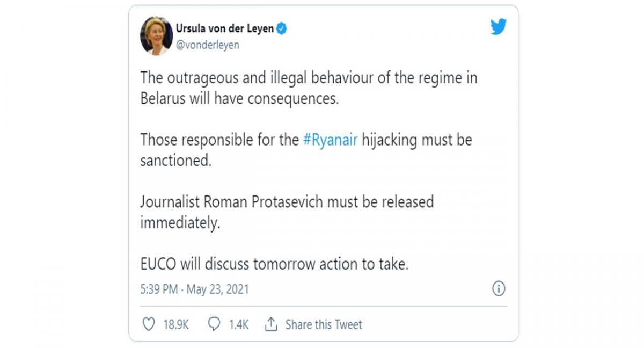Click the blue verified badge
This screenshot has height=348, width=644.
click(x=280, y=29)
